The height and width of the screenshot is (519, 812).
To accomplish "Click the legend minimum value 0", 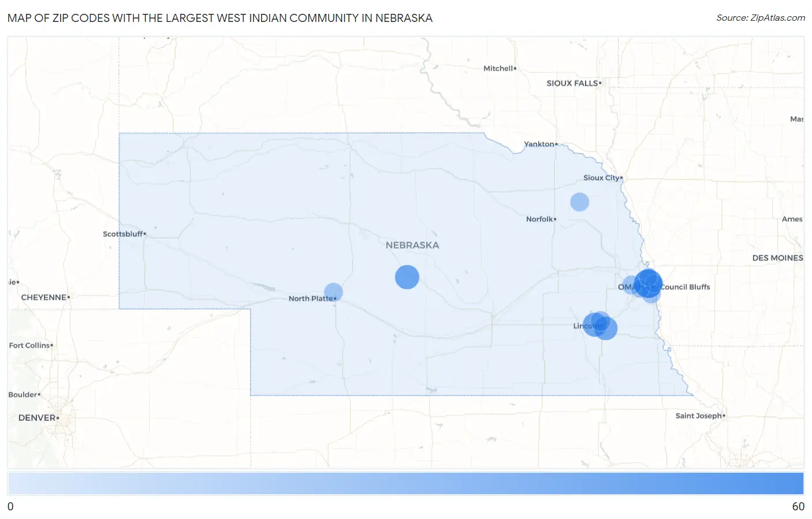I will pyautogui.click(x=10, y=506).
